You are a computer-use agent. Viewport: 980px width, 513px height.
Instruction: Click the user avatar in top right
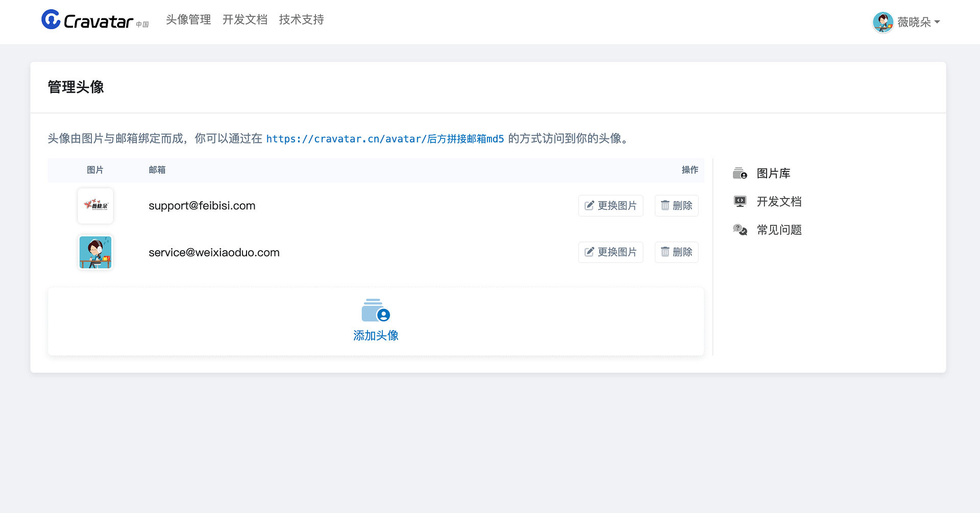[x=883, y=22]
